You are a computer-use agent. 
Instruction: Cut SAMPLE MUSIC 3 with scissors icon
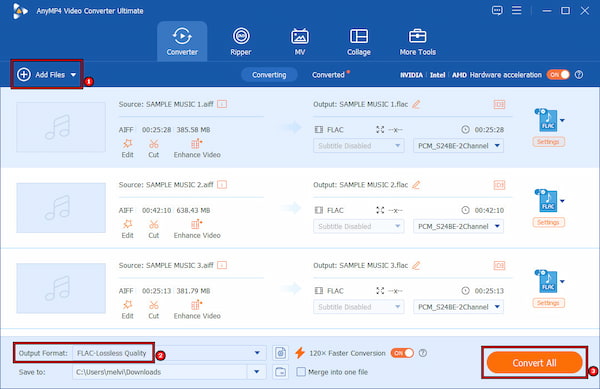click(153, 310)
